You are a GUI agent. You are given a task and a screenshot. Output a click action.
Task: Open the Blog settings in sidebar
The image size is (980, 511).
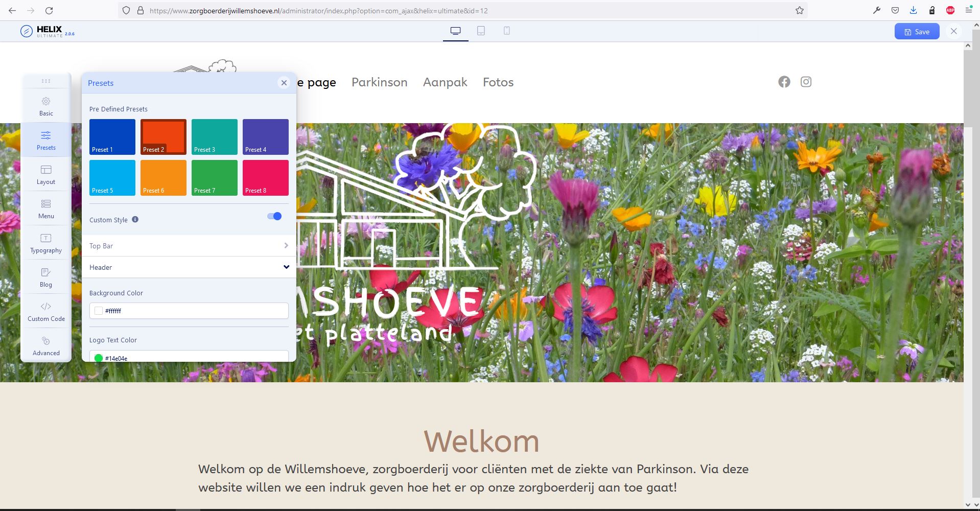(x=46, y=277)
